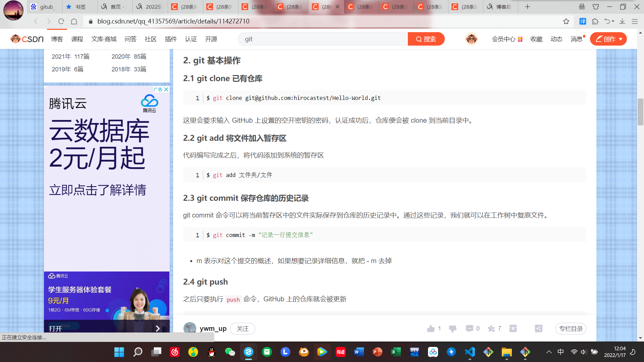644x362 pixels.
Task: Click the share icon in article footer
Action: (x=539, y=329)
